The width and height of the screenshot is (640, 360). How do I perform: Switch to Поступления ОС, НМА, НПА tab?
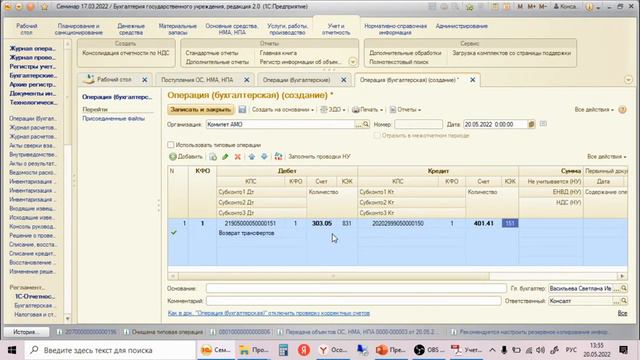[197, 80]
